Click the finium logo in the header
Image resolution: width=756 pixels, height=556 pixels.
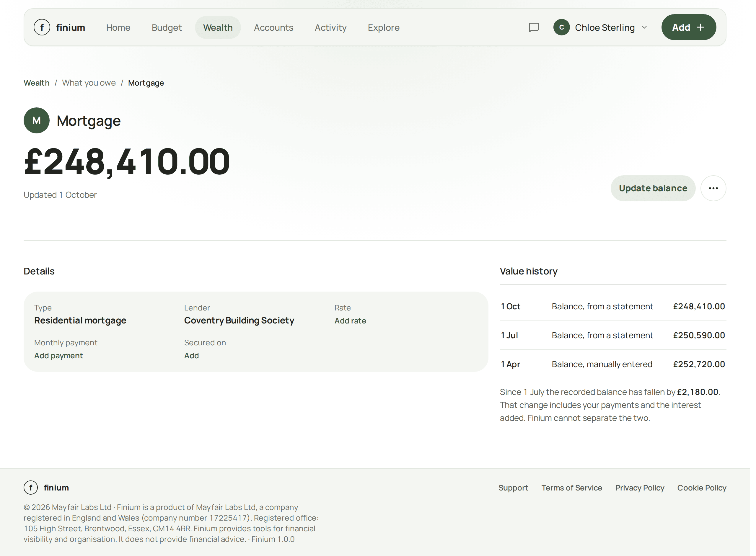click(x=59, y=27)
